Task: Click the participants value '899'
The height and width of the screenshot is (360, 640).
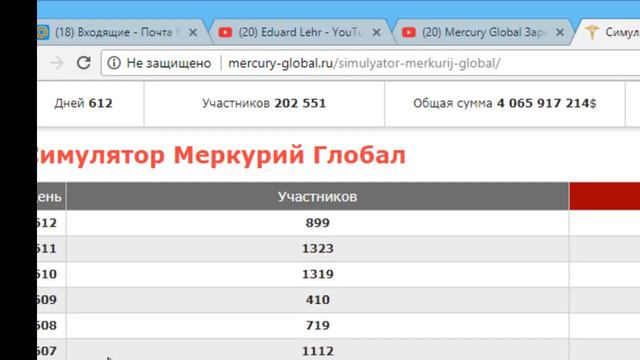Action: [x=318, y=223]
